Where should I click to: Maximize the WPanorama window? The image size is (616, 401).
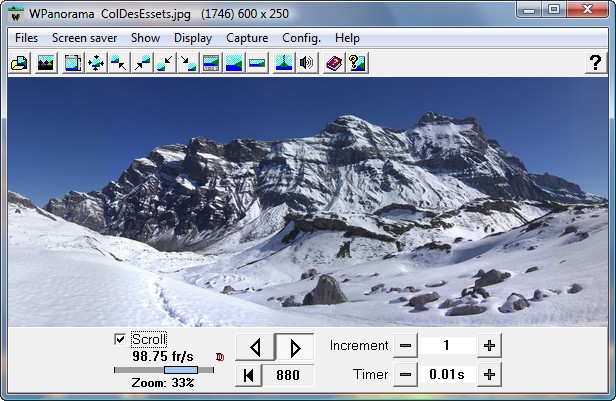pos(554,9)
